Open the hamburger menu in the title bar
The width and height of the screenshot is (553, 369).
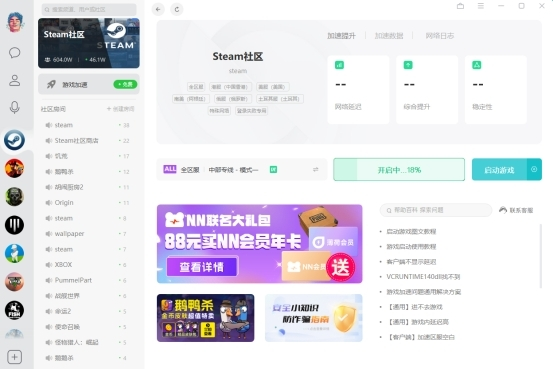(481, 6)
